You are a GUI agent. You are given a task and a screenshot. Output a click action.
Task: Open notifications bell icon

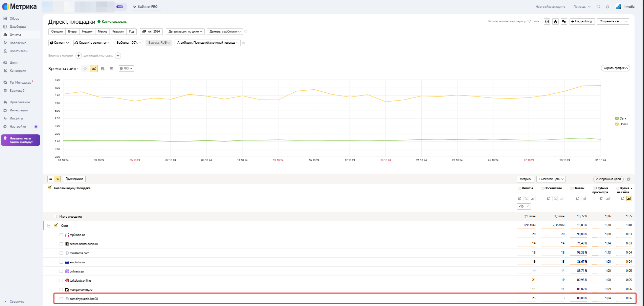[607, 7]
